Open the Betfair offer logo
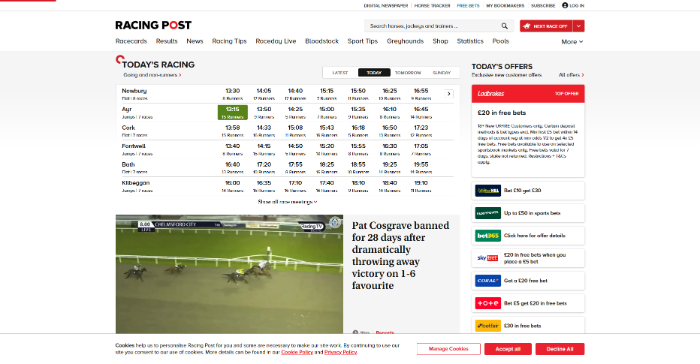This screenshot has width=700, height=364. pyautogui.click(x=488, y=326)
